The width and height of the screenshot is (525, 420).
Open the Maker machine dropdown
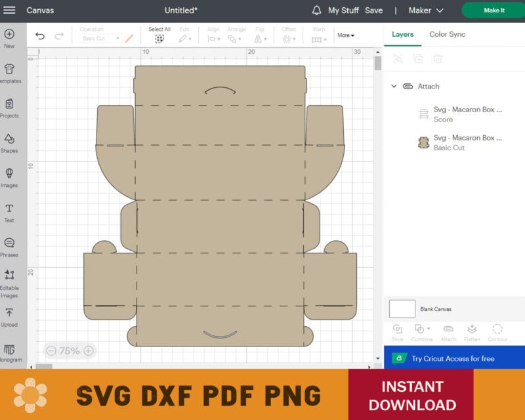click(426, 10)
